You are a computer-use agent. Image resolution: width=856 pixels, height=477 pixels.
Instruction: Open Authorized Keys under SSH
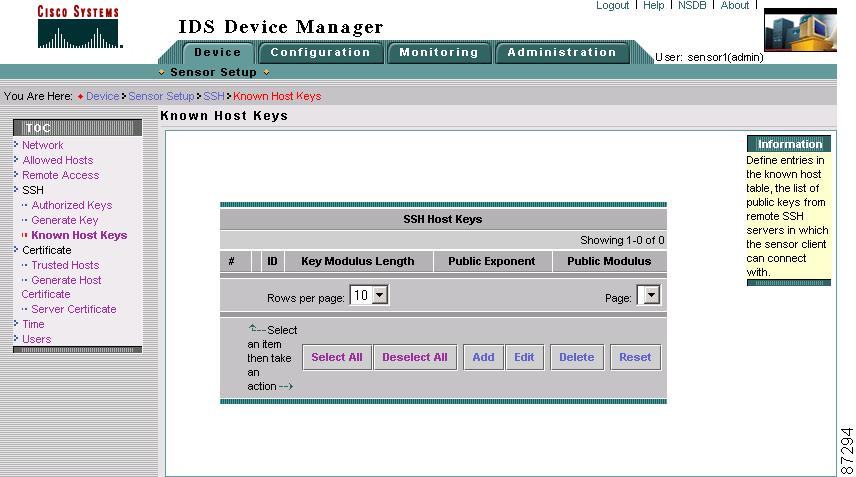[x=72, y=205]
